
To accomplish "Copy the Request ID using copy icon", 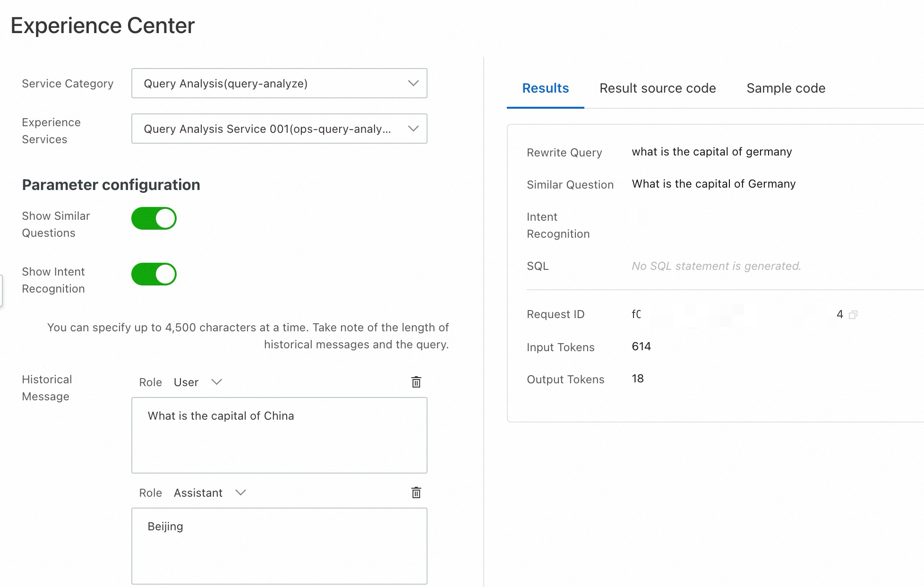I will pos(853,315).
